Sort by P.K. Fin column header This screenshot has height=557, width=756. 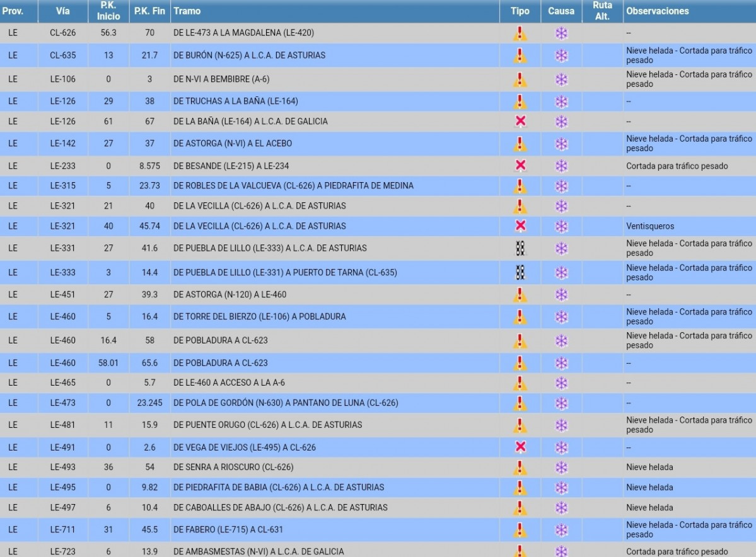pos(149,11)
